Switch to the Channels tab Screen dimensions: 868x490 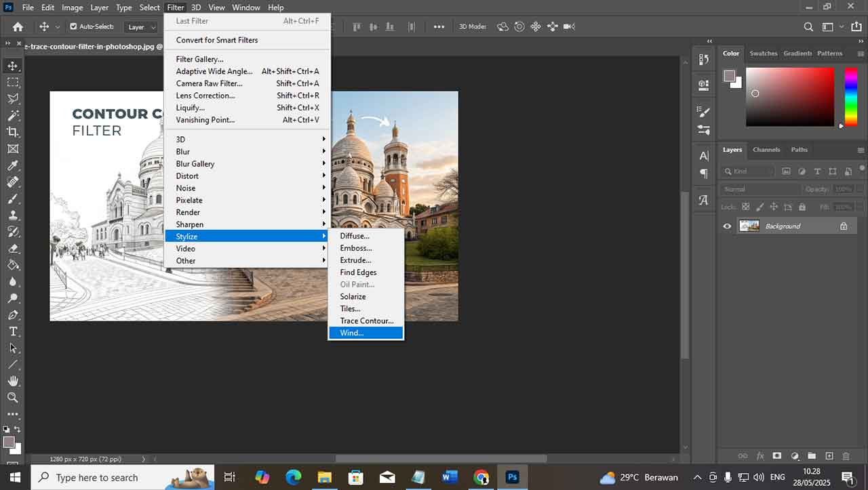click(x=766, y=150)
